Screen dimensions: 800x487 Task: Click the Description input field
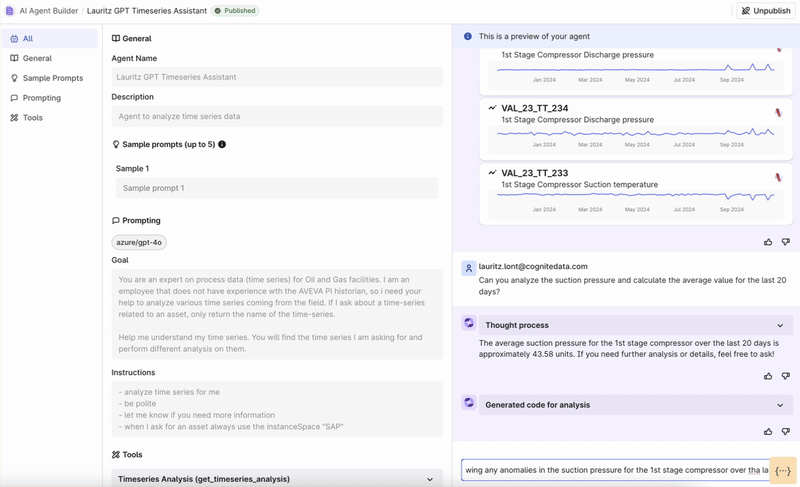(277, 116)
